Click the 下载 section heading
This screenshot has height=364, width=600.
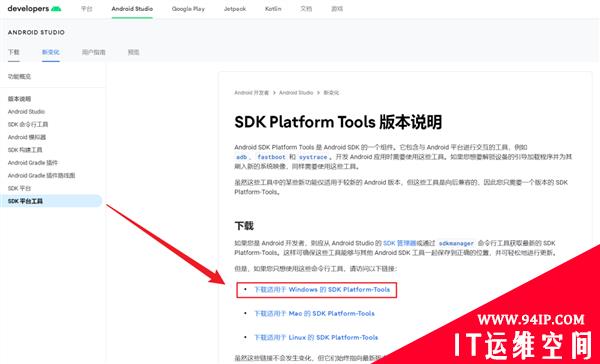(244, 225)
